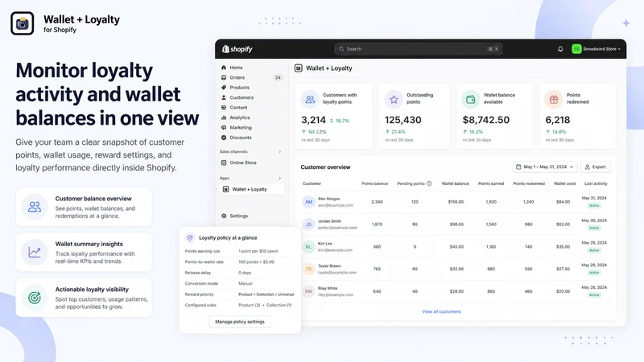Click the Home icon in sidebar
644x362 pixels.
(224, 68)
